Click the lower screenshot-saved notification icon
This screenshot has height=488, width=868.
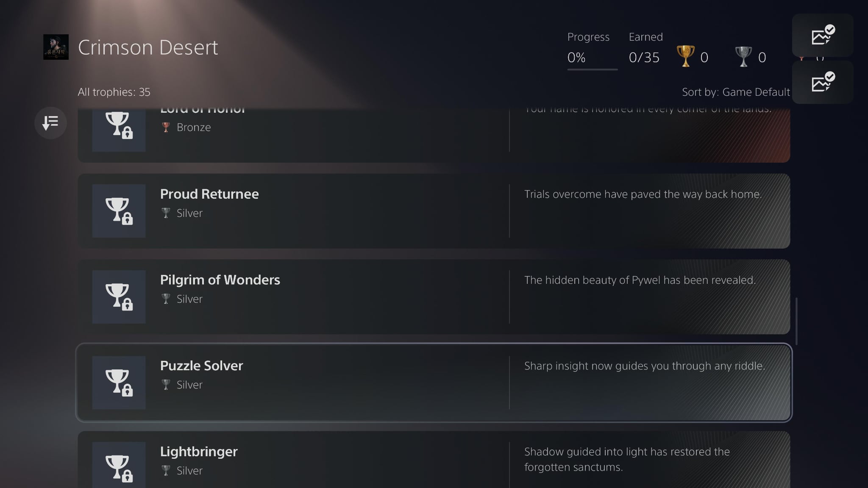tap(823, 83)
